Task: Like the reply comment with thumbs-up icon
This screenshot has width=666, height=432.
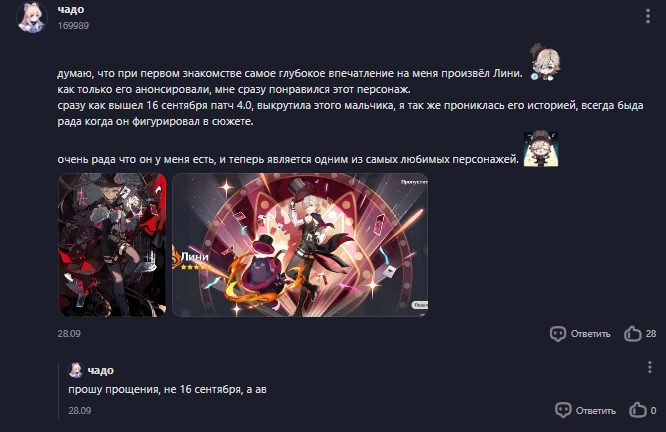Action: tap(638, 410)
